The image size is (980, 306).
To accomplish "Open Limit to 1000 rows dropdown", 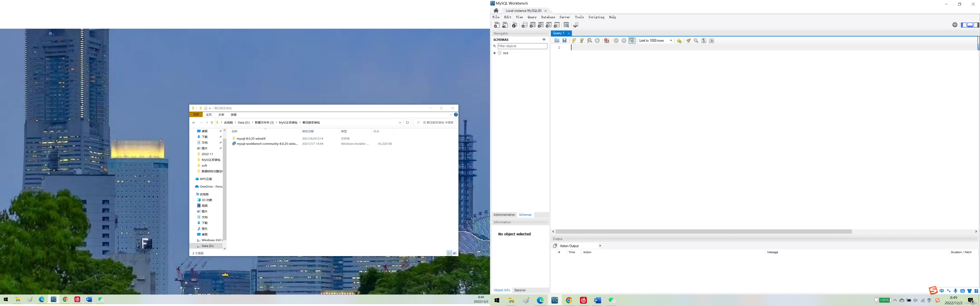I will 671,41.
